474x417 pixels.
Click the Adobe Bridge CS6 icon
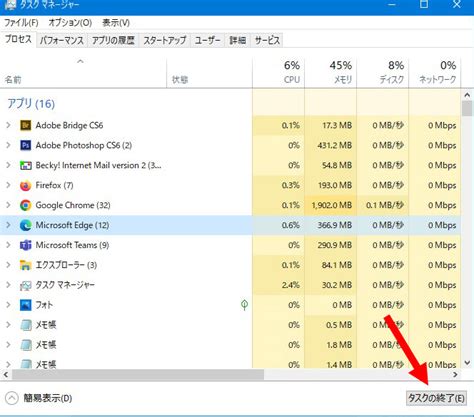pyautogui.click(x=26, y=126)
